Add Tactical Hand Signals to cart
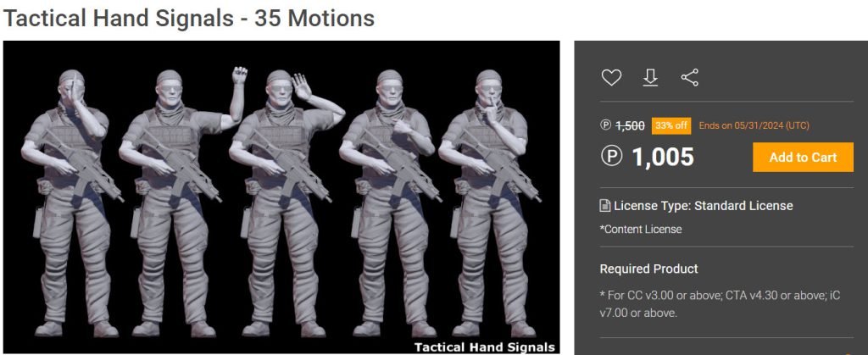The image size is (868, 355). [803, 157]
